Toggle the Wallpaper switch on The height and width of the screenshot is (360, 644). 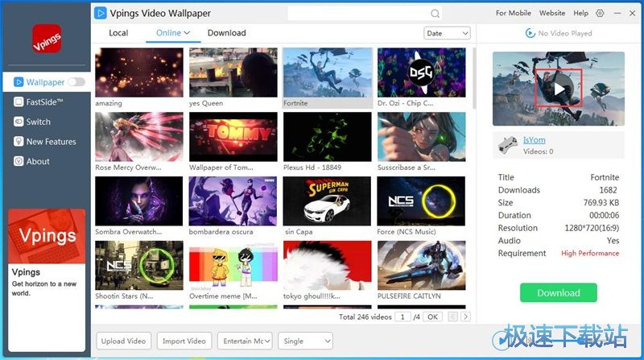coord(76,82)
